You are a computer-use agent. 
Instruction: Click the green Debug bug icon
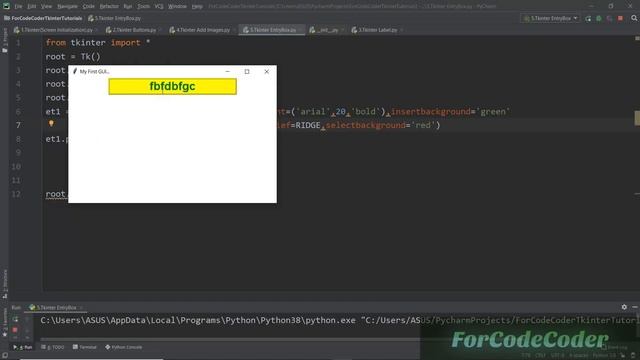point(599,18)
